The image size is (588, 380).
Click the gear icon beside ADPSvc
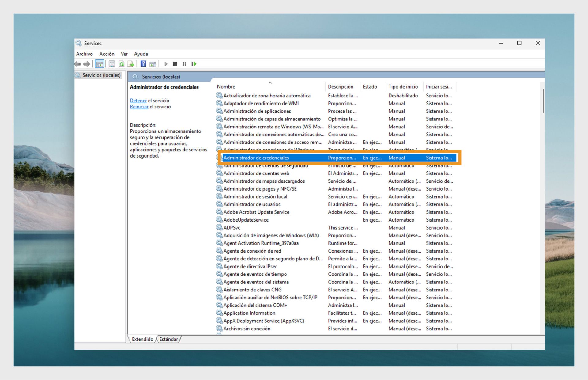pyautogui.click(x=219, y=227)
